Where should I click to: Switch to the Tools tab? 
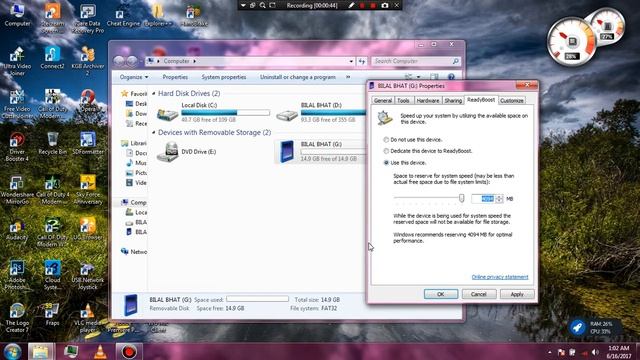403,100
